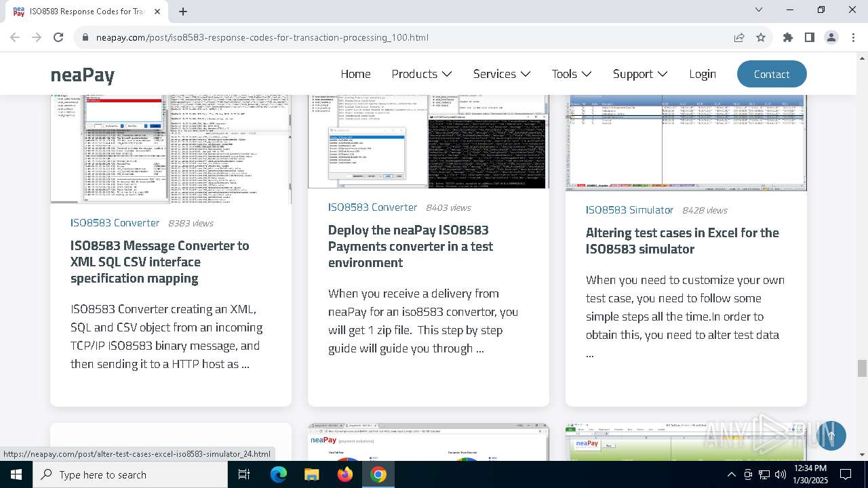Viewport: 868px width, 488px height.
Task: Open Chrome profile avatar
Action: coord(831,37)
